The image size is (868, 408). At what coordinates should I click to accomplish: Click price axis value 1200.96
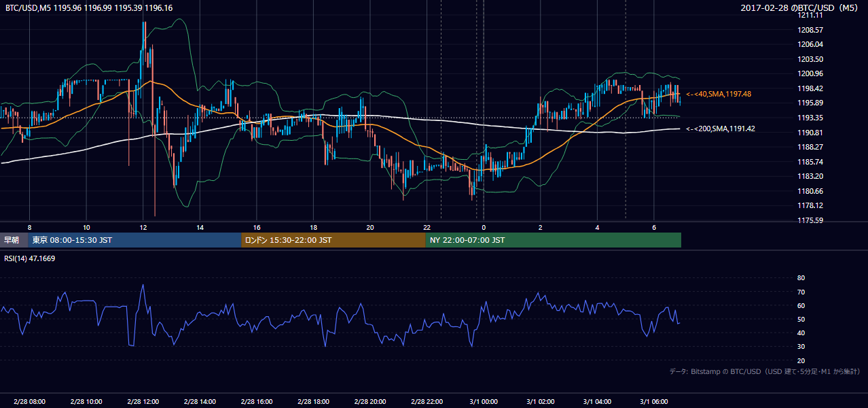tap(810, 73)
